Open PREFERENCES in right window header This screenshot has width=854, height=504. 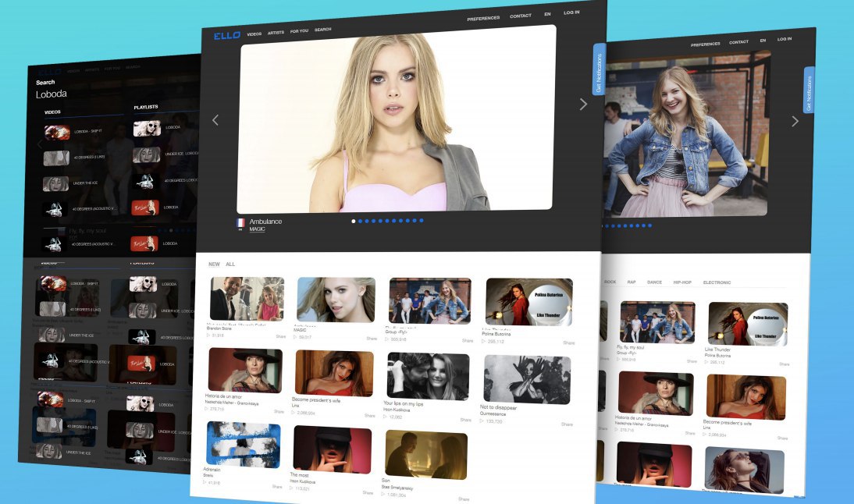click(706, 44)
